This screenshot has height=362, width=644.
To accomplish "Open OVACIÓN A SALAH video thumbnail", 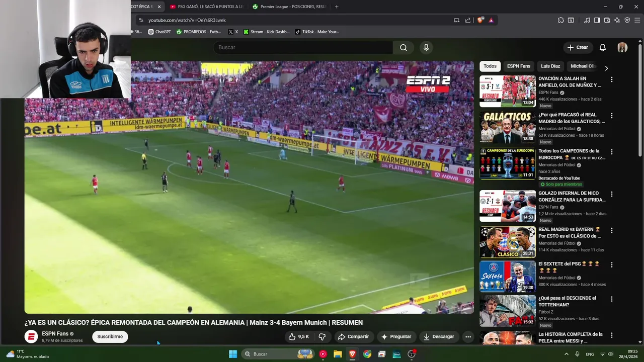I will point(508,91).
